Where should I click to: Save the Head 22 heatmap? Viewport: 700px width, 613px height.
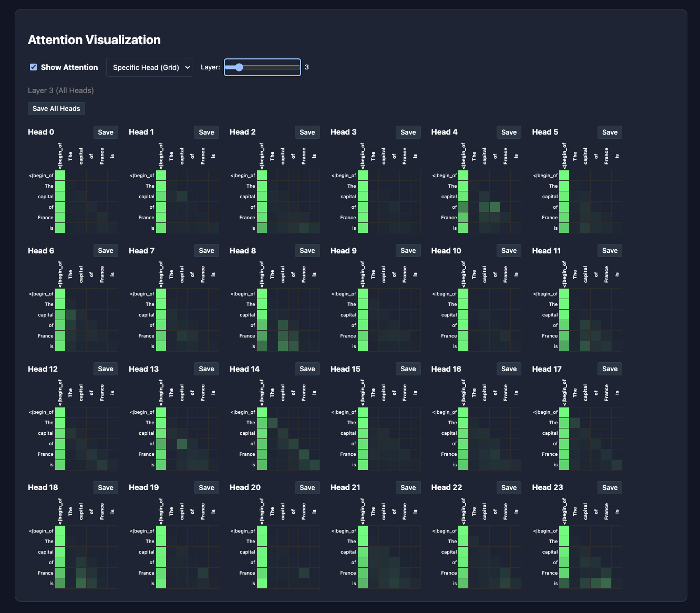[509, 488]
